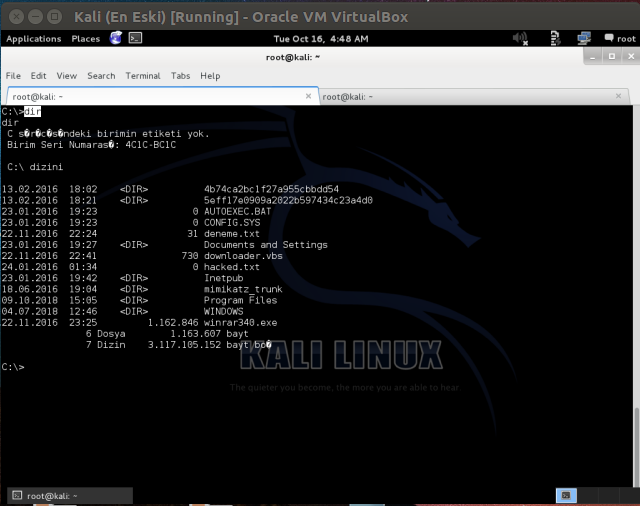Open the Places menu in top panel
The image size is (640, 506).
86,39
